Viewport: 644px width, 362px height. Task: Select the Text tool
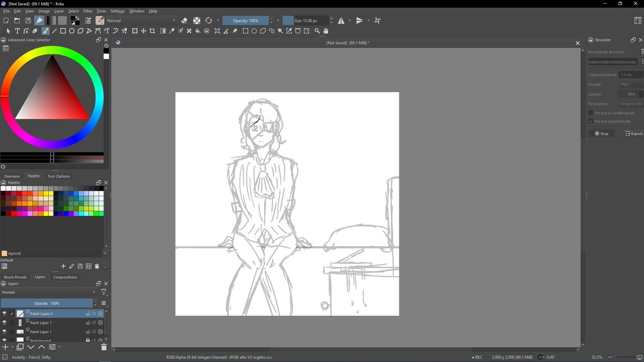17,31
